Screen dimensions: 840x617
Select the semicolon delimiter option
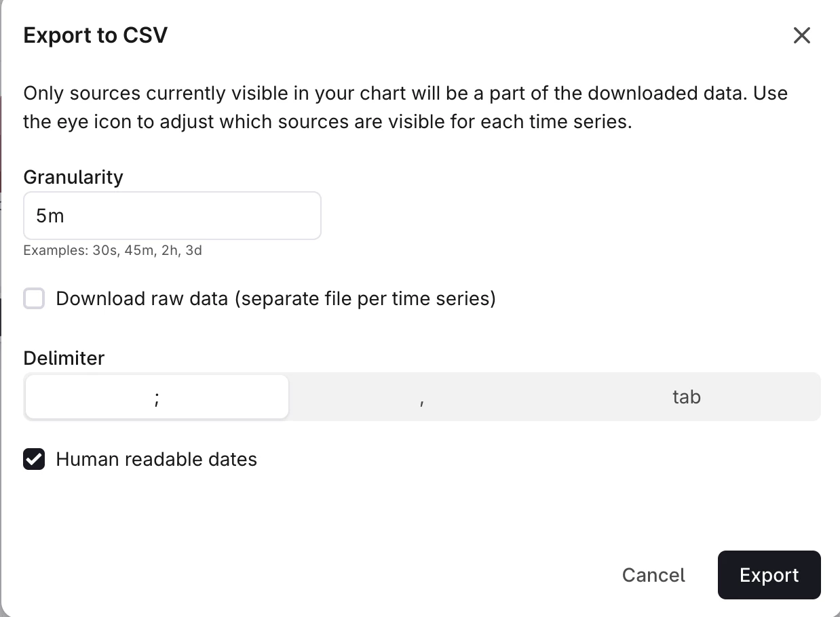pos(157,397)
